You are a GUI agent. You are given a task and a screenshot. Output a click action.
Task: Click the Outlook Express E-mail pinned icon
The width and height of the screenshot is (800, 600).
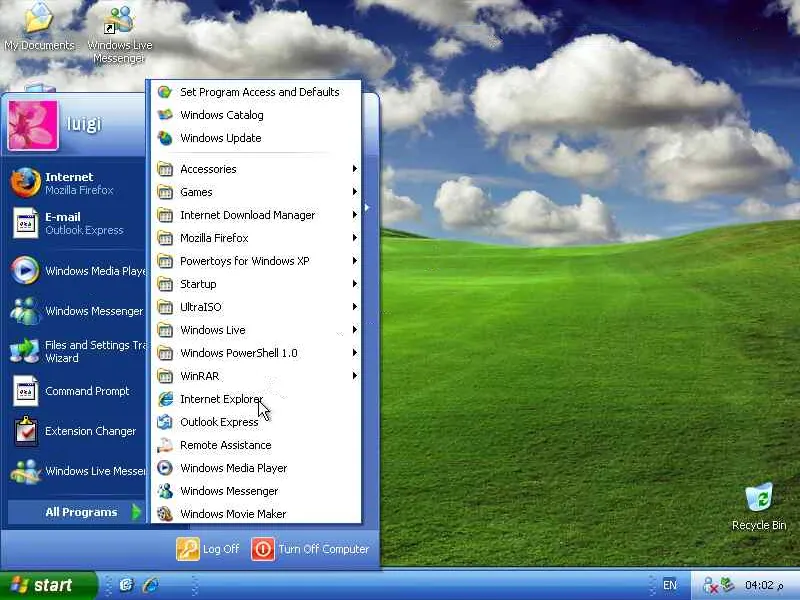coord(25,223)
